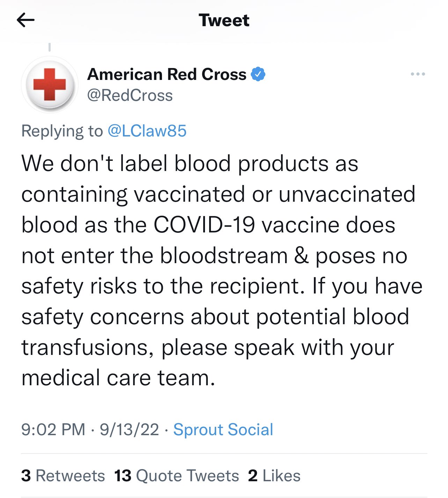Open the three-dot more options menu
Viewport: 448px width, 498px height.
pyautogui.click(x=418, y=74)
